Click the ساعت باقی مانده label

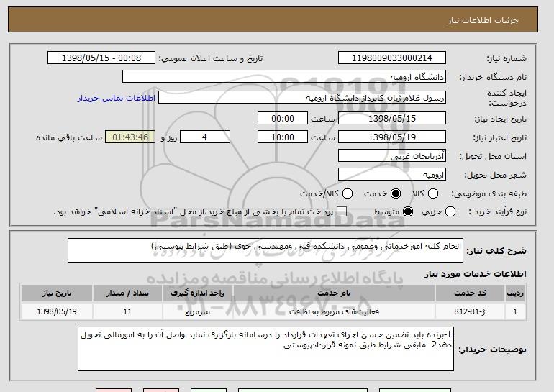point(69,137)
